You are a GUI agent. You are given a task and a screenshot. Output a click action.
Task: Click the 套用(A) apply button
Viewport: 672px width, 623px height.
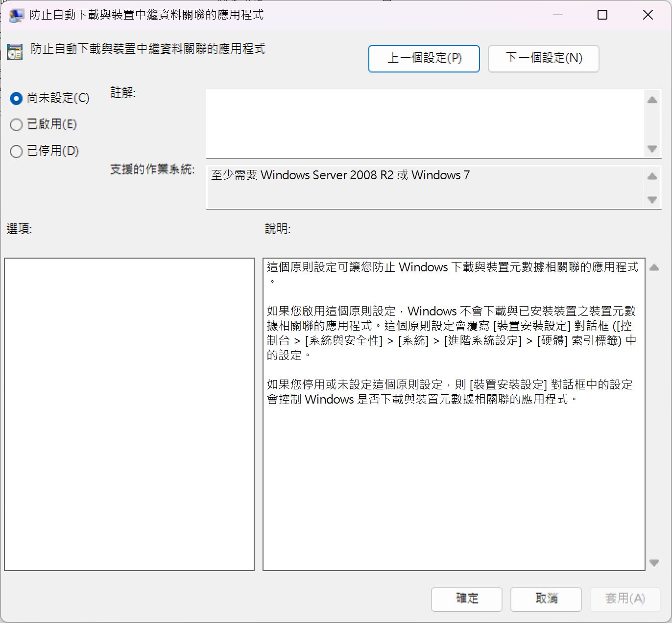tap(625, 599)
